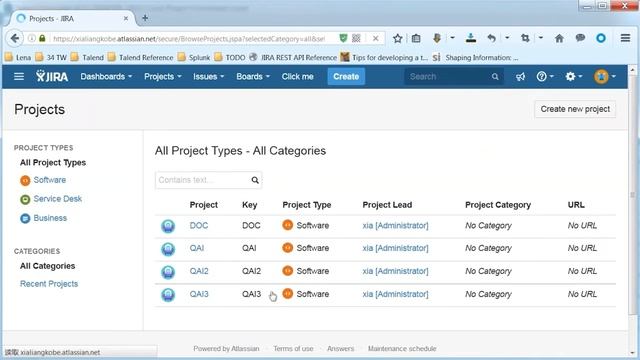Open the browser hamburger menu
Image resolution: width=640 pixels, height=360 pixels.
pos(625,38)
